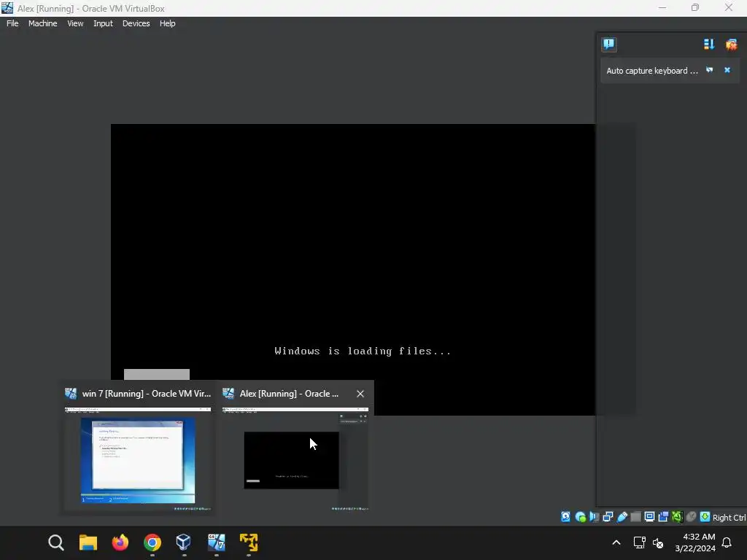The height and width of the screenshot is (560, 747).
Task: Click the keyboard capture arrow icon
Action: click(x=705, y=517)
